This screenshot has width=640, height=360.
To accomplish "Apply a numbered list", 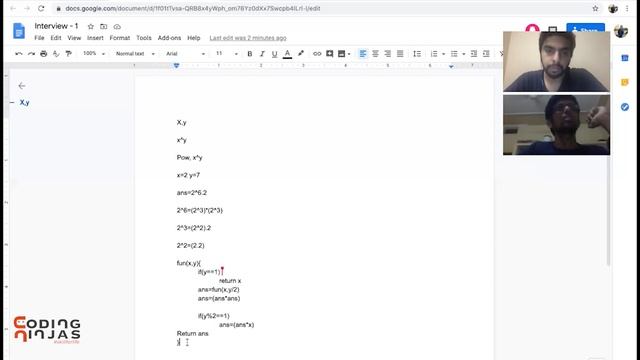I will point(434,54).
